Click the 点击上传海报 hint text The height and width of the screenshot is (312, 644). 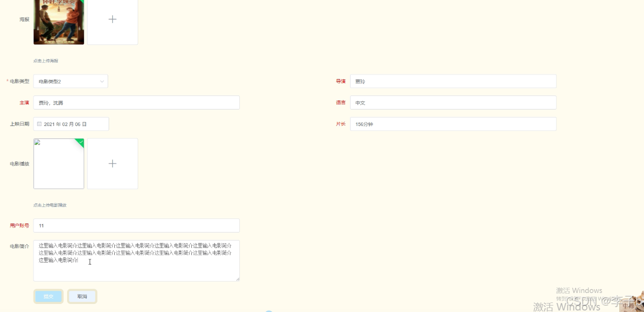(x=46, y=61)
